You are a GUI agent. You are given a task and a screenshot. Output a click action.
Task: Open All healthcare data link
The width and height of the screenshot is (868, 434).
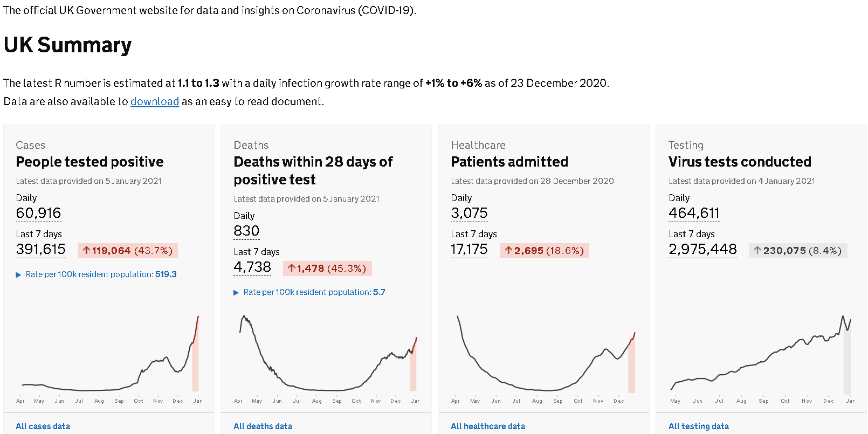click(x=487, y=426)
